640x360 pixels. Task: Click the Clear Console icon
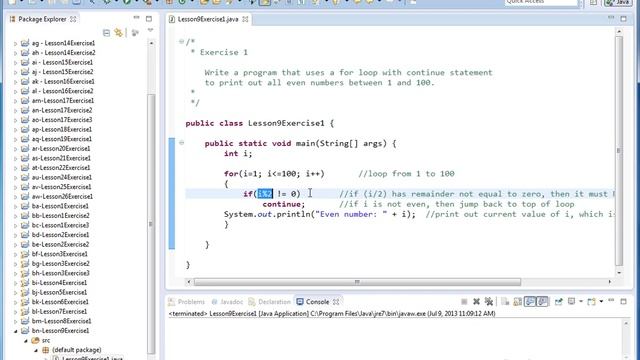505,302
